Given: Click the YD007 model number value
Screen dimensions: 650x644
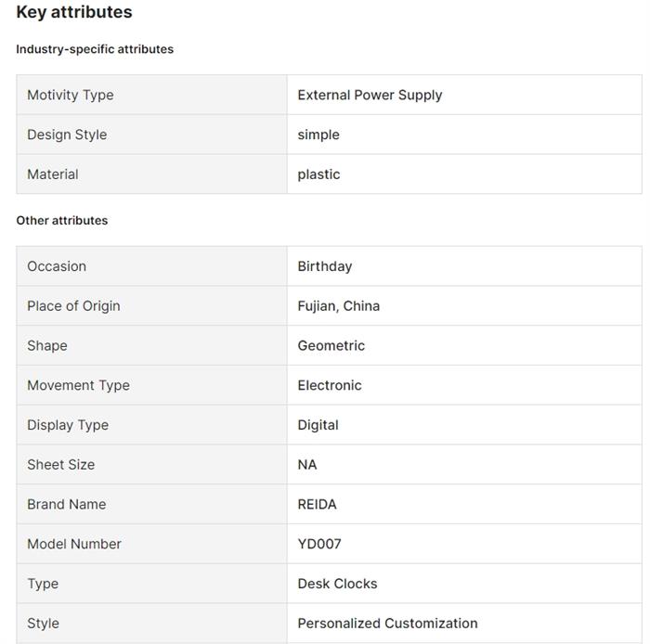Looking at the screenshot, I should point(319,545).
